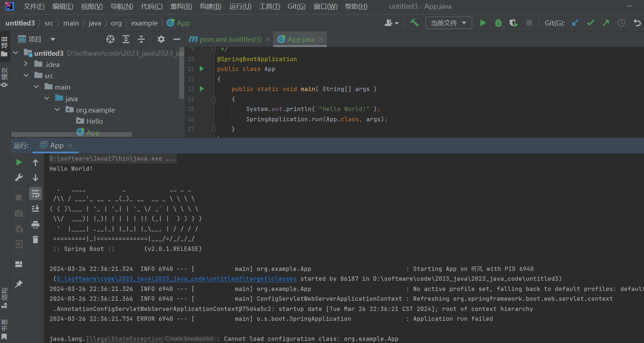Open the 结构 structure tool window
Screen dimensions: 644x343
click(4, 298)
